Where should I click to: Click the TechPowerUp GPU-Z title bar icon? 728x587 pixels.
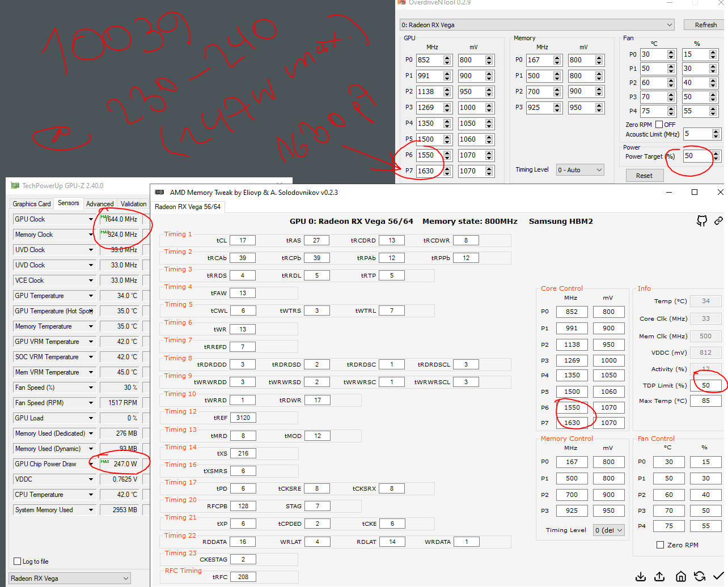15,185
